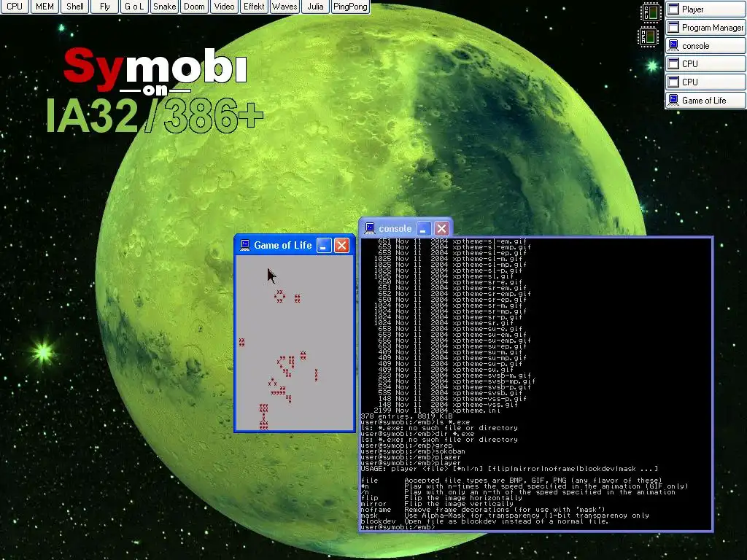
Task: Start the PingPong game
Action: [x=350, y=7]
